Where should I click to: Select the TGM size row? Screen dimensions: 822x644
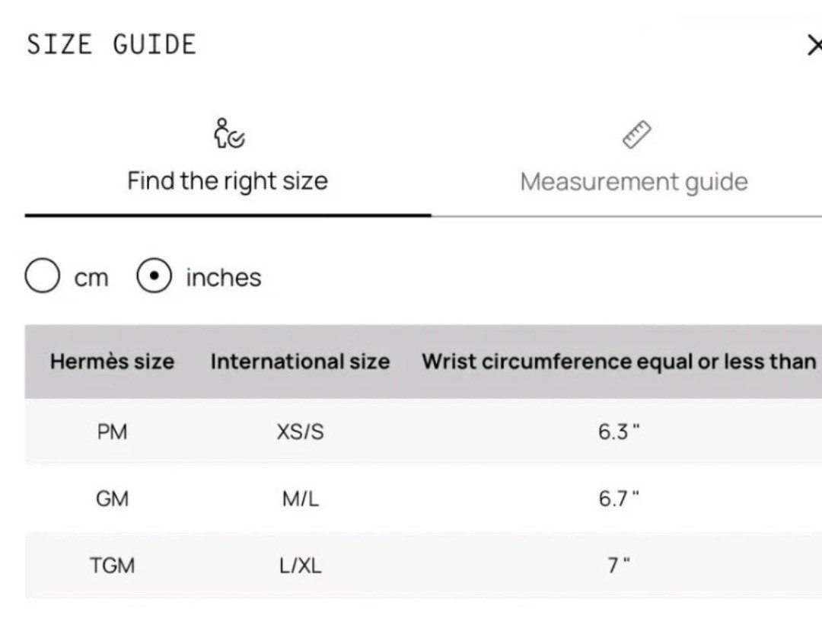tap(423, 566)
